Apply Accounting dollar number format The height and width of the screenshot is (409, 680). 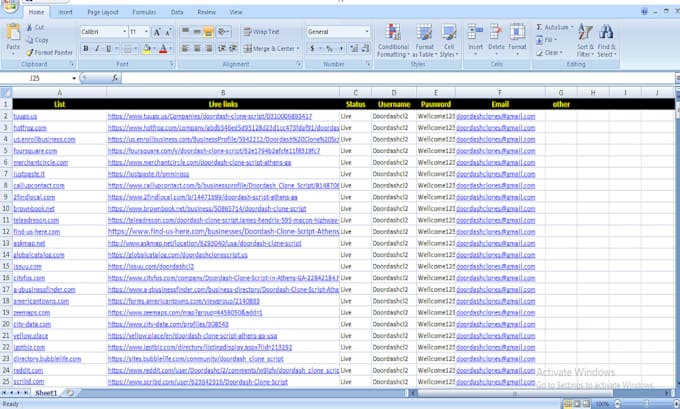[312, 49]
